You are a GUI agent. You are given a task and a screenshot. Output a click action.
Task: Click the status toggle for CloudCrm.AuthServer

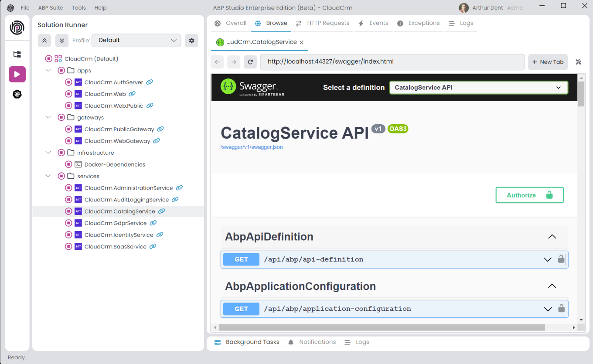(x=68, y=82)
